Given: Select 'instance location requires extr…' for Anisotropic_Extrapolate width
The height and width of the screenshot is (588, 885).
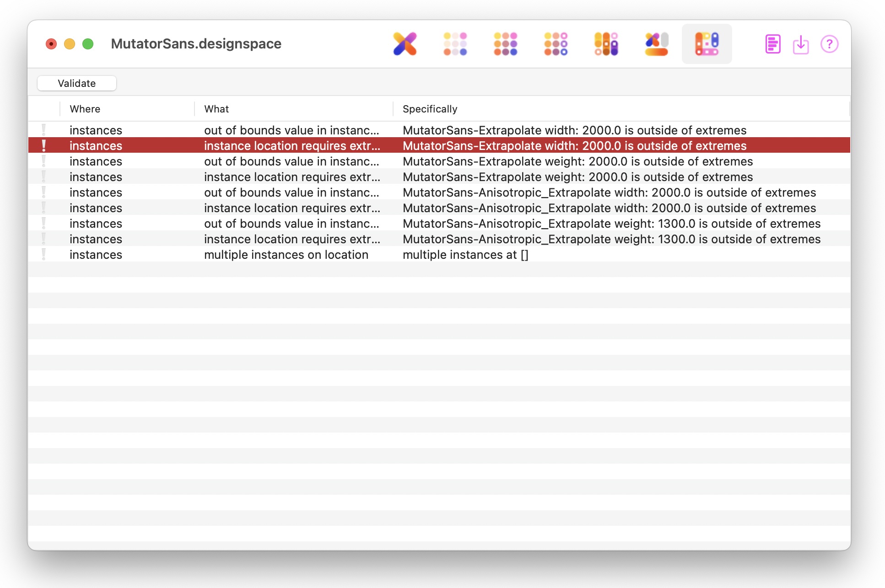Looking at the screenshot, I should click(x=292, y=208).
